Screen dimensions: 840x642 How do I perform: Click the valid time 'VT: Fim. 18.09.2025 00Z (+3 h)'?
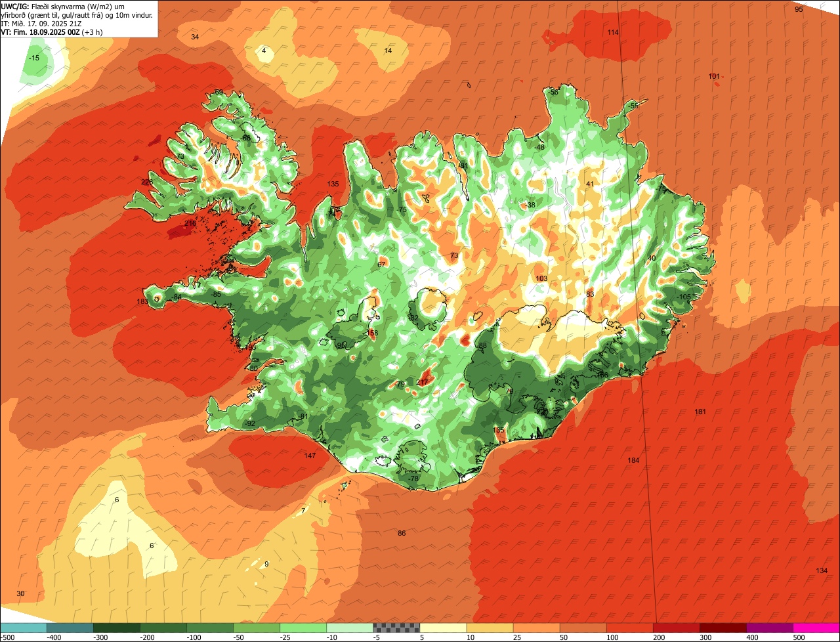pos(52,32)
